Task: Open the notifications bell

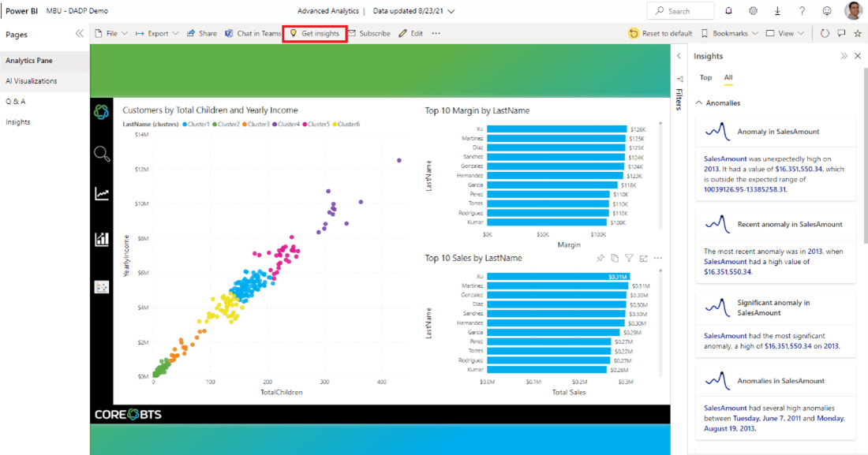Action: pos(728,11)
